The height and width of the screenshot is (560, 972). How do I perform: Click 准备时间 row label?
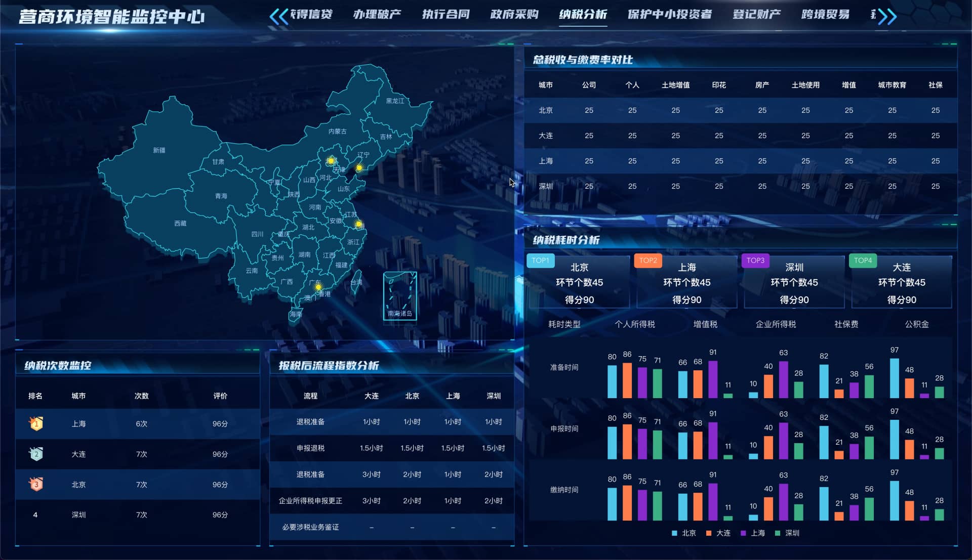[564, 367]
